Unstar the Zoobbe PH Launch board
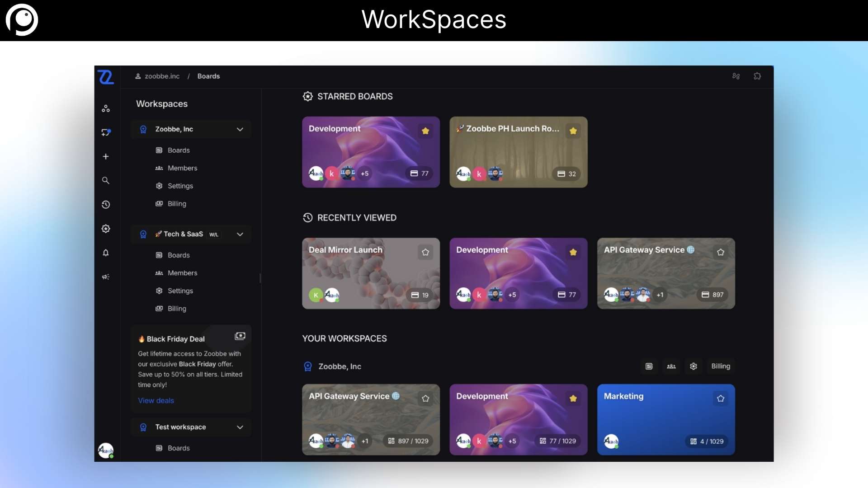 click(573, 131)
